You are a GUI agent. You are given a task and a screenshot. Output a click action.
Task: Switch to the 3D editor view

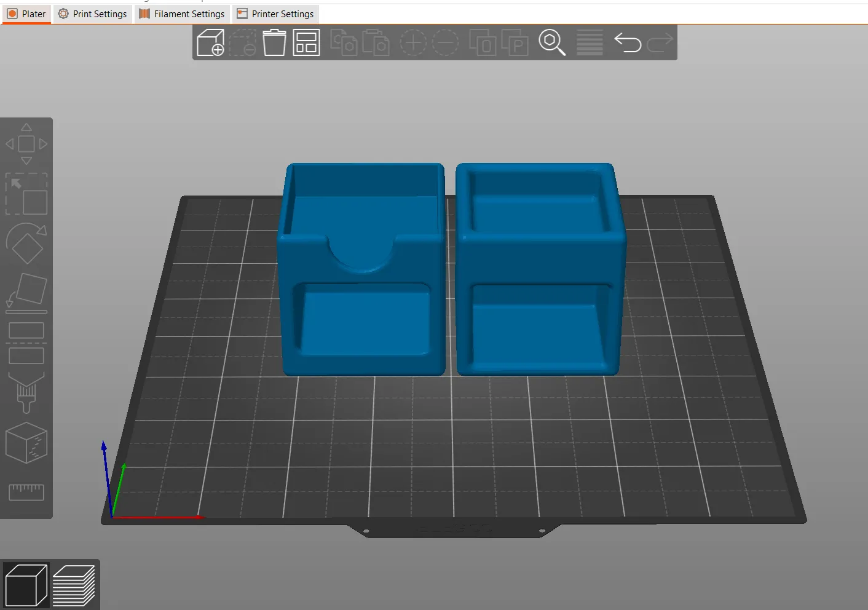point(26,585)
